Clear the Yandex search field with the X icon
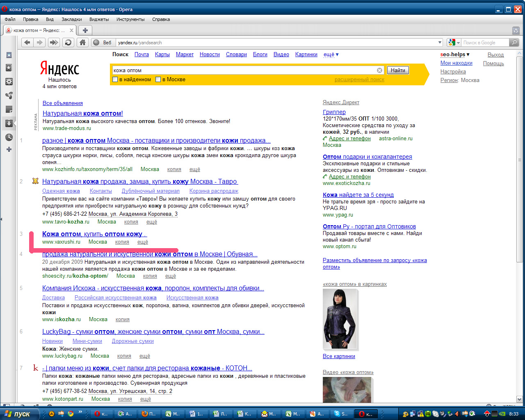This screenshot has width=525, height=420. 379,70
